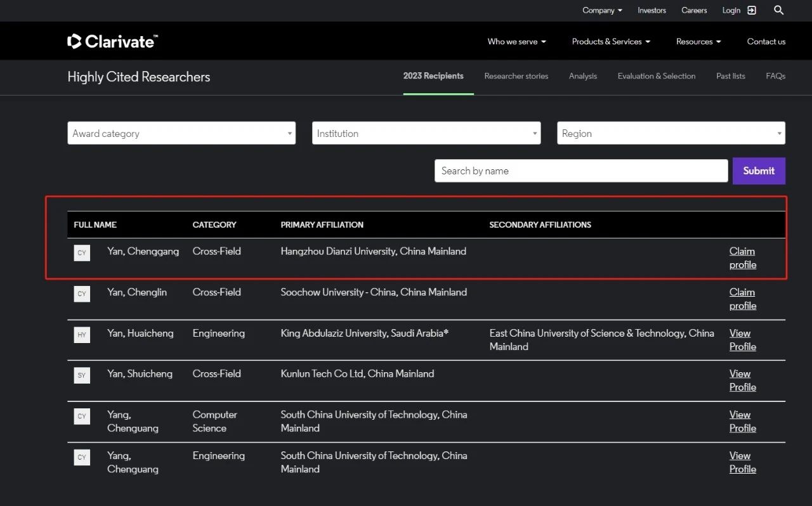812x506 pixels.
Task: Expand Products & Services menu
Action: [x=611, y=41]
